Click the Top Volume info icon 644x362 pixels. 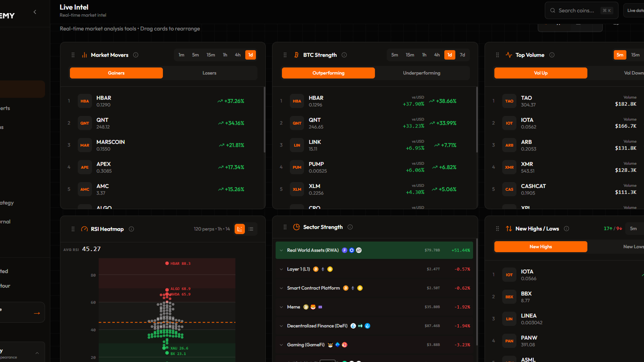click(552, 55)
